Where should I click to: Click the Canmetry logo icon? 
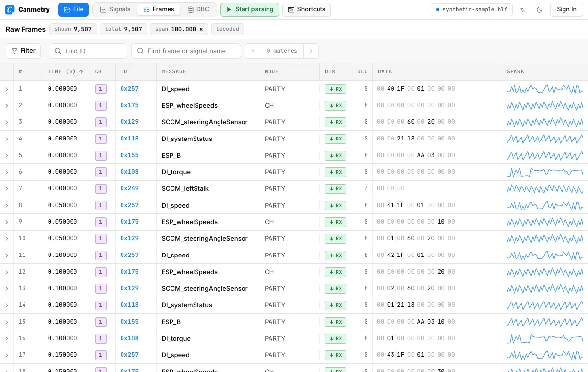click(10, 9)
